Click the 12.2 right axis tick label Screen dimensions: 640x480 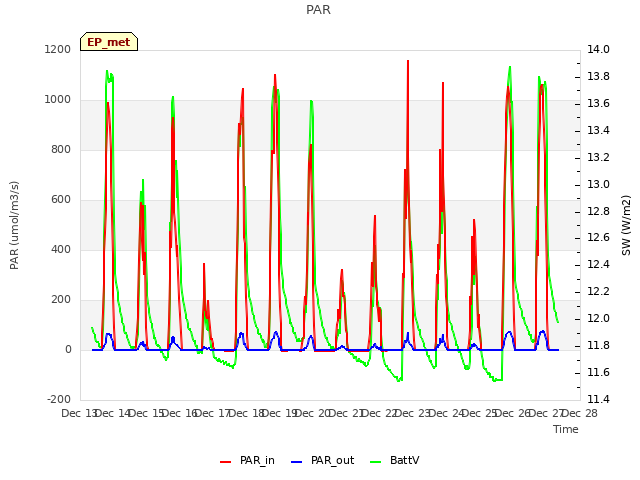(x=598, y=291)
